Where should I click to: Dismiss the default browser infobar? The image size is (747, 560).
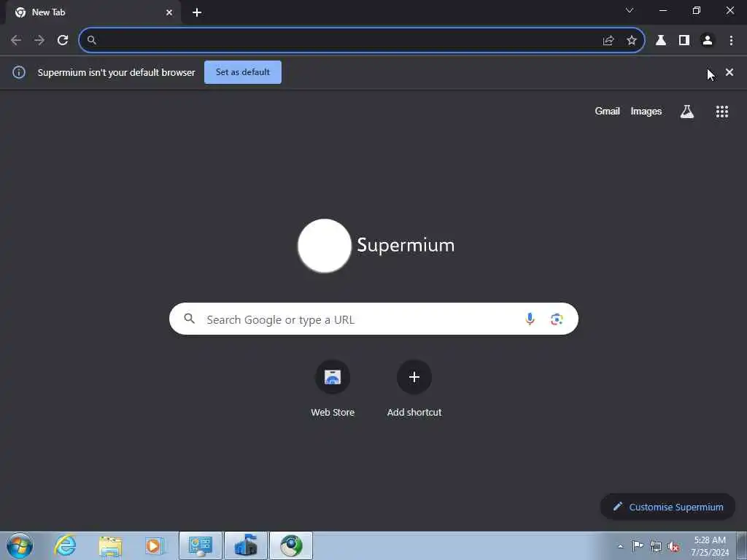point(729,72)
